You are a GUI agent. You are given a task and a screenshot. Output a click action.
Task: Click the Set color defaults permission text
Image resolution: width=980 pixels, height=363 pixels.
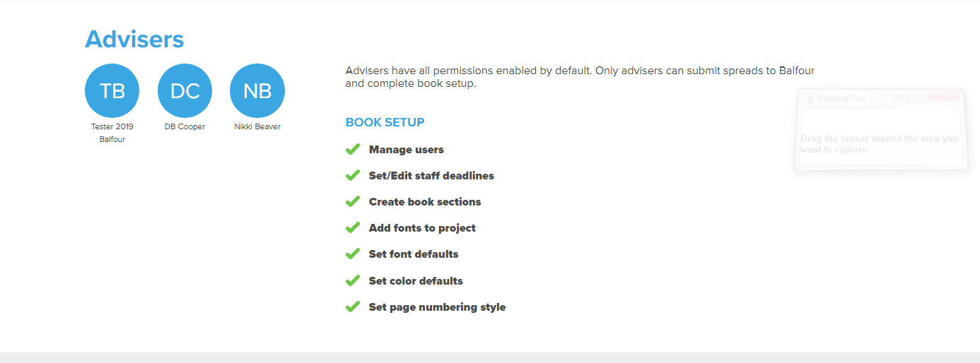(x=416, y=280)
